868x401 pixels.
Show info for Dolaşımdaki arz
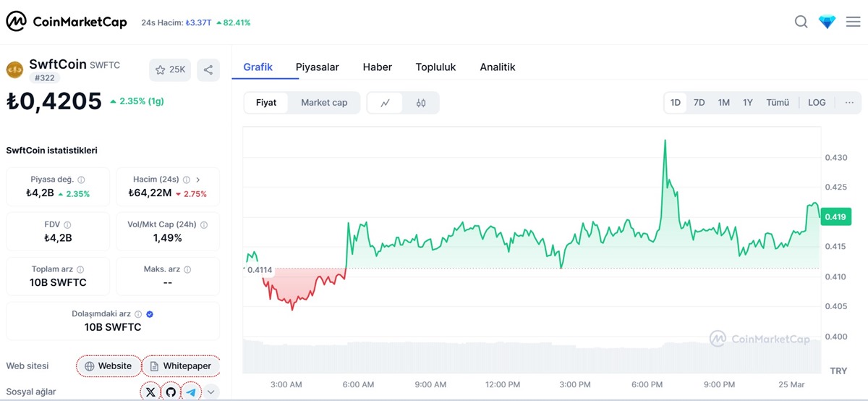pyautogui.click(x=139, y=314)
